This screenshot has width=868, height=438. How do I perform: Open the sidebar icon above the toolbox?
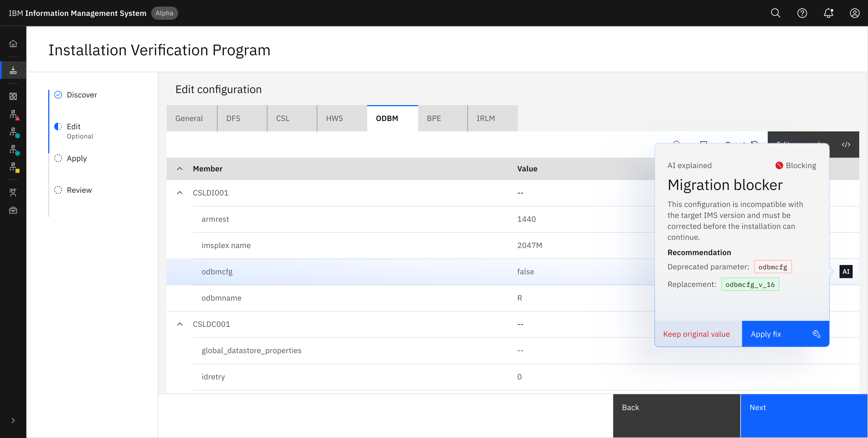pyautogui.click(x=13, y=192)
